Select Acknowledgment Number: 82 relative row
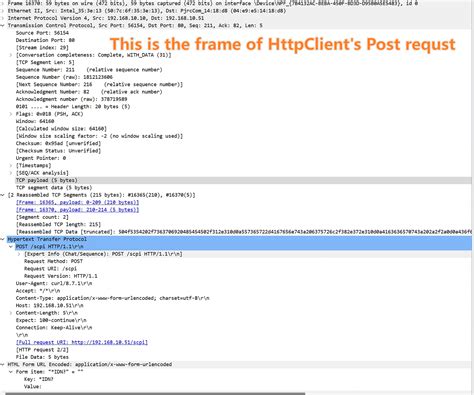 point(89,92)
